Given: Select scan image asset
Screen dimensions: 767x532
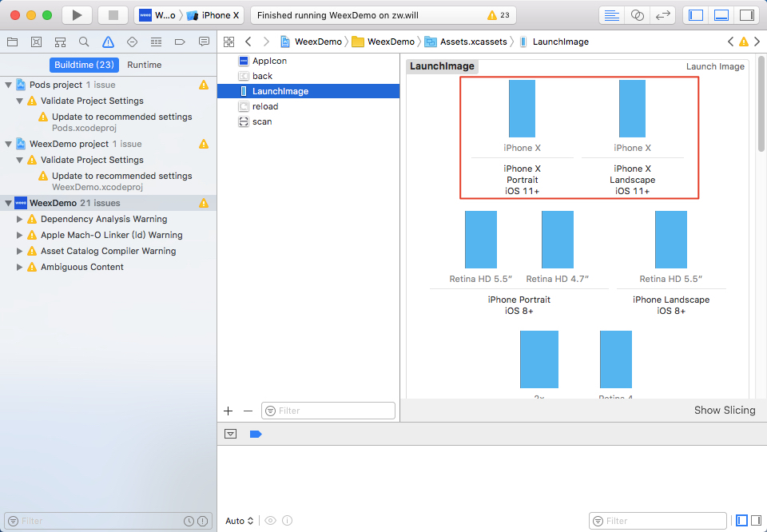Looking at the screenshot, I should tap(308, 121).
